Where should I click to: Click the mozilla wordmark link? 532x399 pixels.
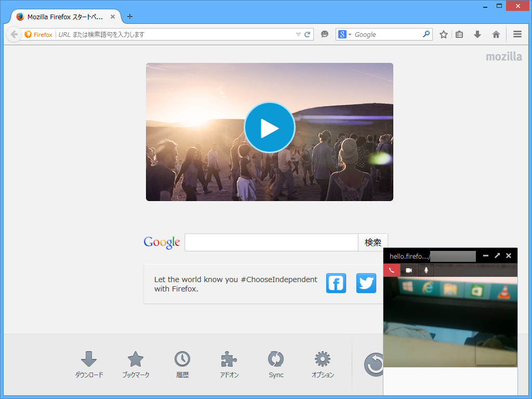click(504, 57)
